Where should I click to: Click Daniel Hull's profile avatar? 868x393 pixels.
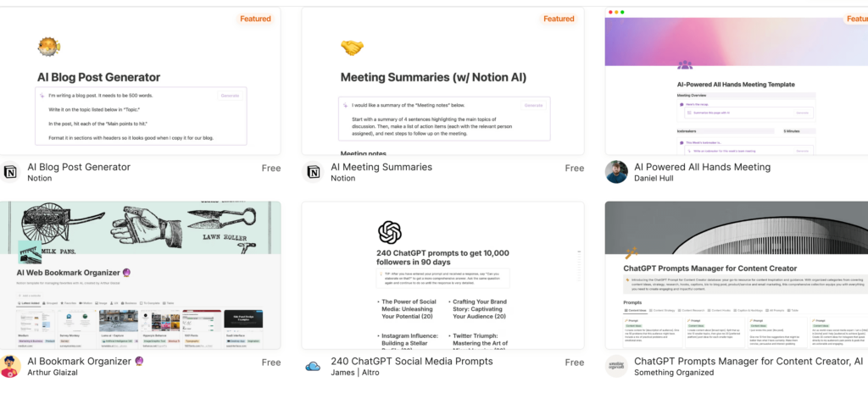[x=617, y=172]
